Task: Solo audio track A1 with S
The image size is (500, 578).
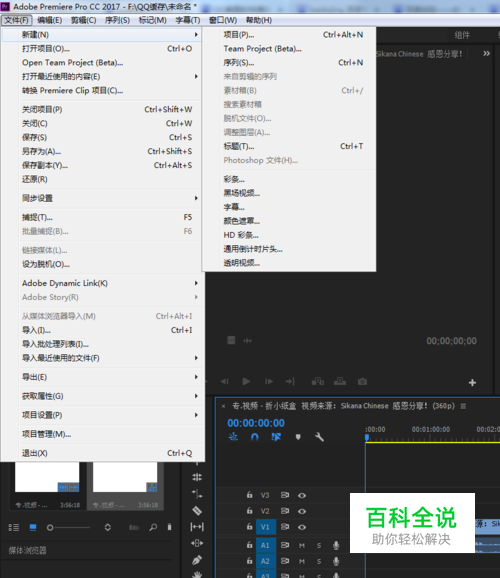Action: pos(319,546)
